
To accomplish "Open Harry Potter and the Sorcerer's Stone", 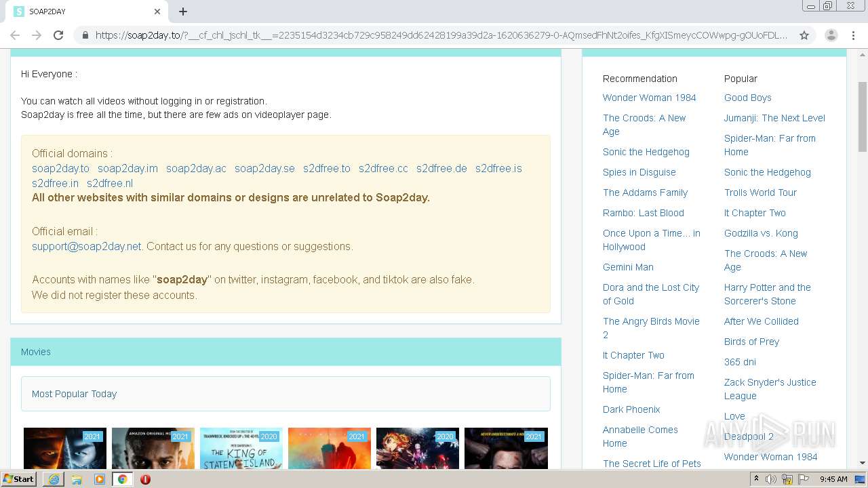I will click(x=768, y=294).
